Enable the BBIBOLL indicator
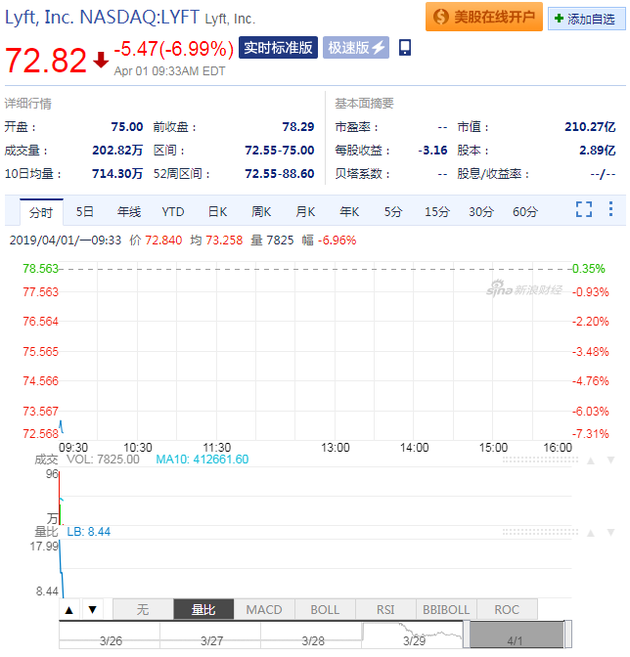This screenshot has width=630, height=657. click(x=446, y=609)
